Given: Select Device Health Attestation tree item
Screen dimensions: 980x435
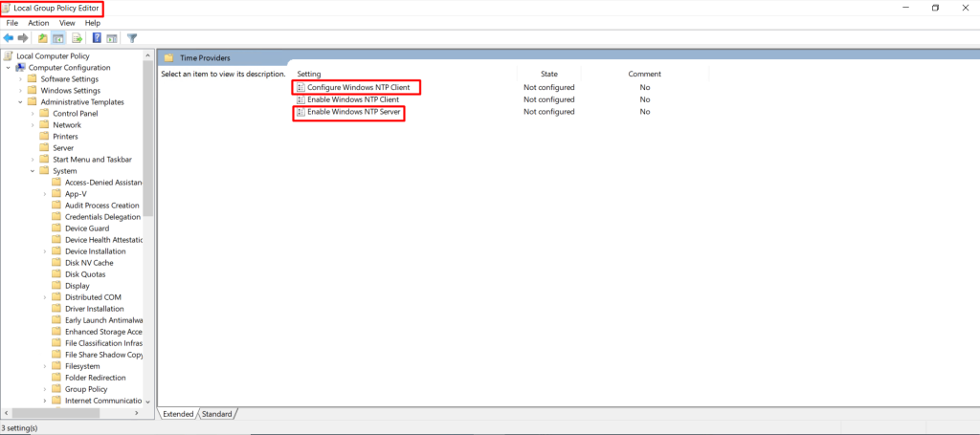Looking at the screenshot, I should pyautogui.click(x=103, y=240).
